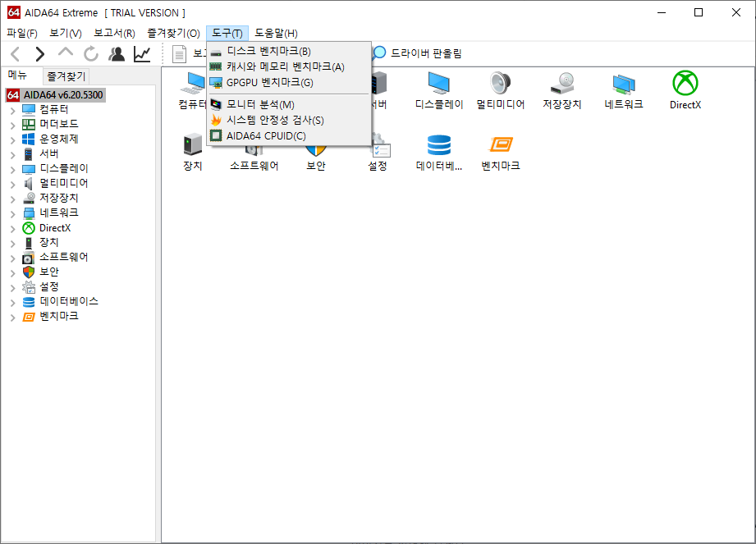Choose GPGPU 벤치마크(G) in the menu

(289, 82)
